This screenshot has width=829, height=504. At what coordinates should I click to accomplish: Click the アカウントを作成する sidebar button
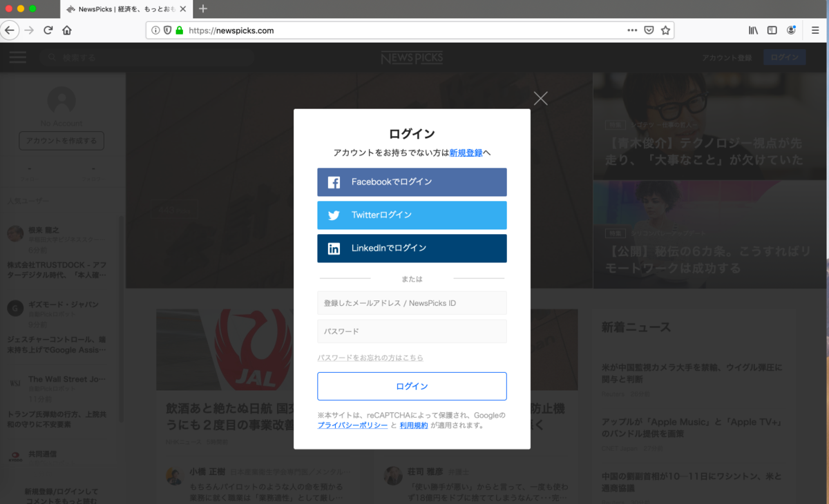tap(61, 141)
